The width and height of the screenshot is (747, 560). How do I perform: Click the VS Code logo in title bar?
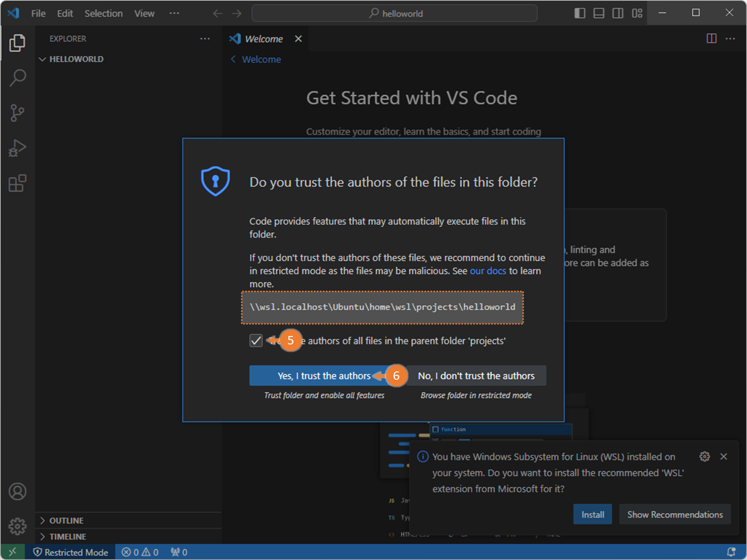(x=13, y=13)
